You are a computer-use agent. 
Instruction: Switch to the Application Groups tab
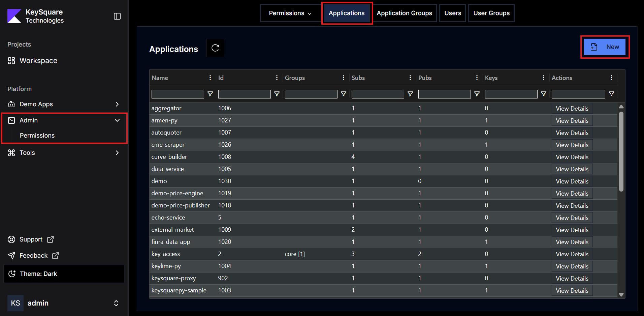404,13
